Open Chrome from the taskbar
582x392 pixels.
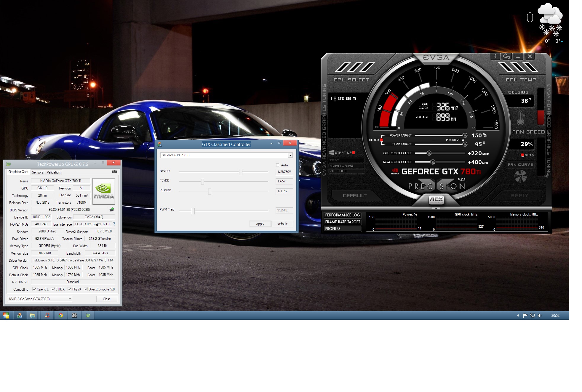coord(61,315)
